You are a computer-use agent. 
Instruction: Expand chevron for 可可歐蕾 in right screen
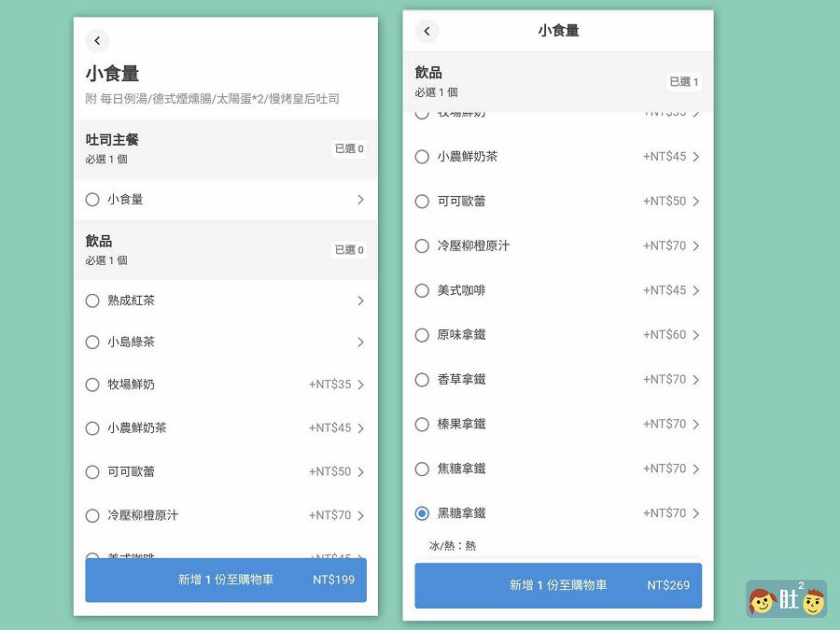696,202
